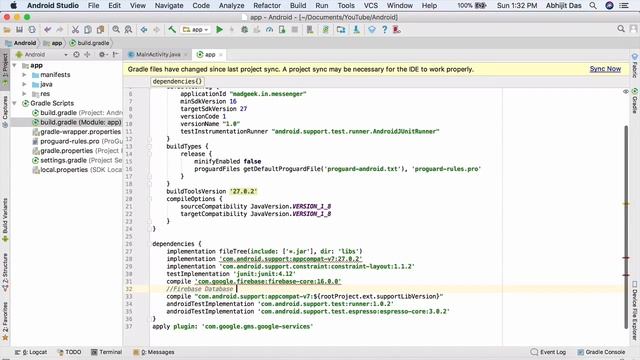640x360 pixels.
Task: Navigate Back with the left arrow icon
Action: pos(144,29)
